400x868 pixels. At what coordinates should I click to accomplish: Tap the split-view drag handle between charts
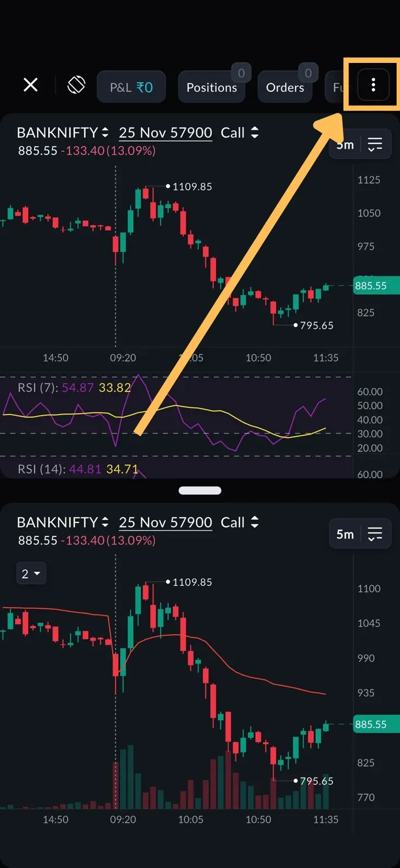click(x=200, y=490)
